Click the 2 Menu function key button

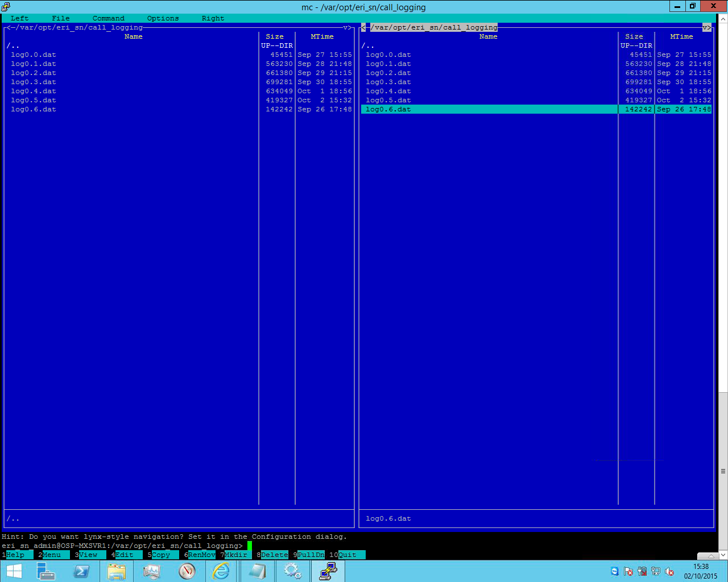point(53,555)
